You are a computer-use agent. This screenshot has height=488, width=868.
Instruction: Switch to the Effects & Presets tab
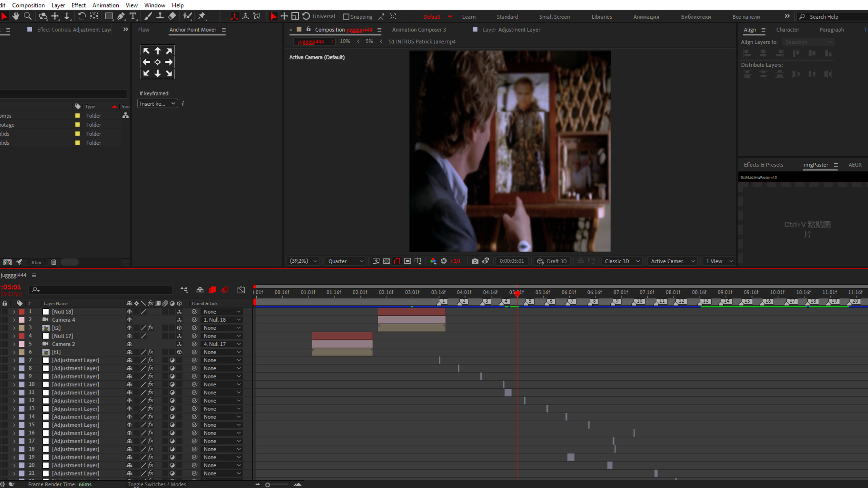click(763, 165)
